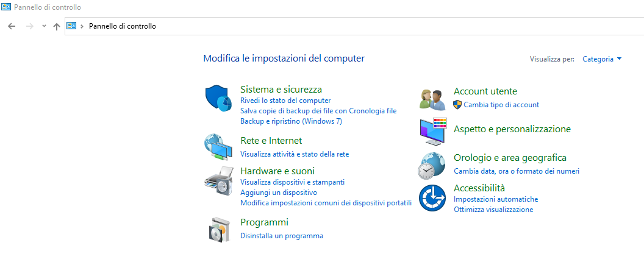Open Disinstalla un programma link
This screenshot has width=644, height=262.
pos(282,236)
